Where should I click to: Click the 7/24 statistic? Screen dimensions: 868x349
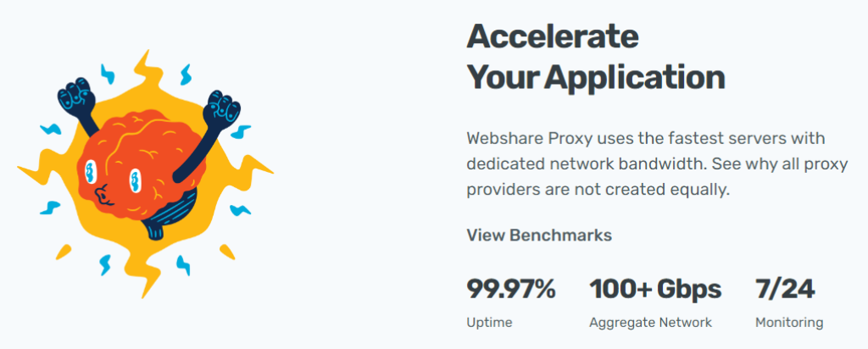pyautogui.click(x=785, y=290)
